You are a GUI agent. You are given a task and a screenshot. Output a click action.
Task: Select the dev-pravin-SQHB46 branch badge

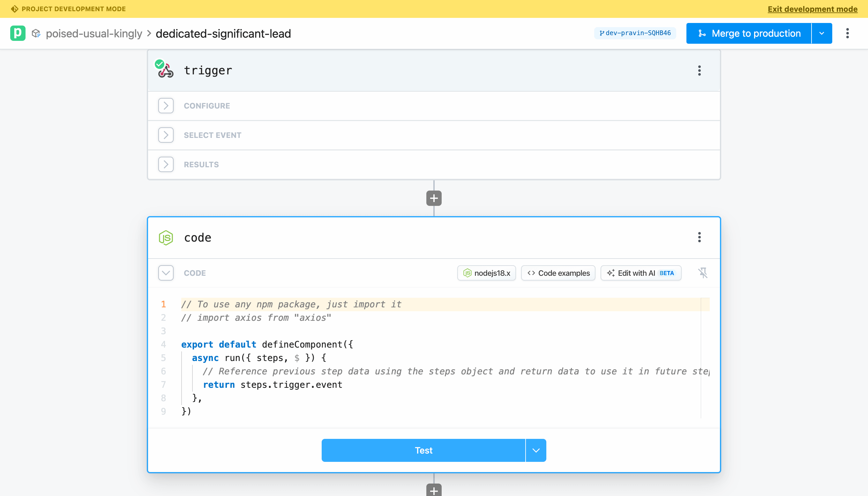click(635, 33)
